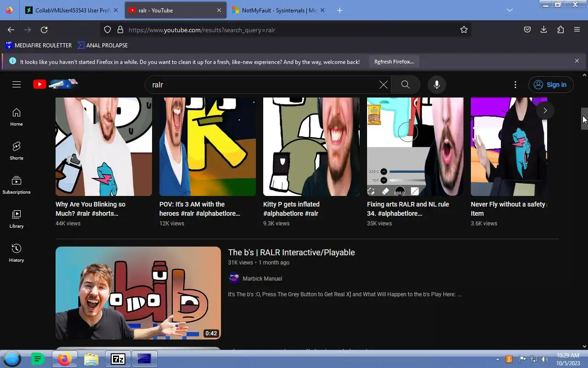Open History in the sidebar
This screenshot has width=588, height=368.
pyautogui.click(x=17, y=253)
